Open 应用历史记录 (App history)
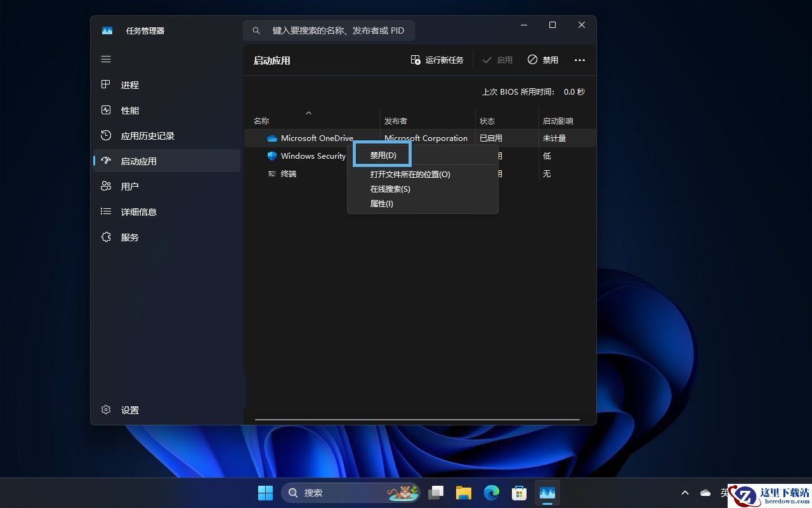812x508 pixels. pos(167,136)
